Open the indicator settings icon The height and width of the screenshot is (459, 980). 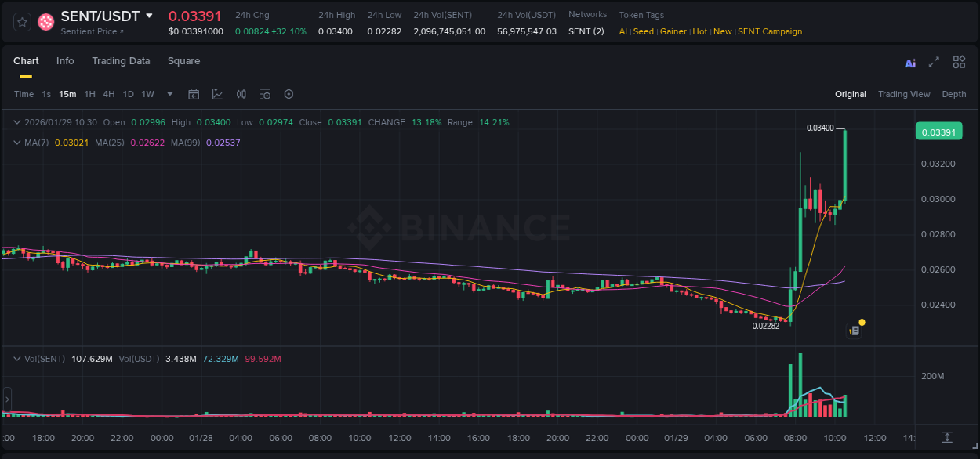[264, 94]
